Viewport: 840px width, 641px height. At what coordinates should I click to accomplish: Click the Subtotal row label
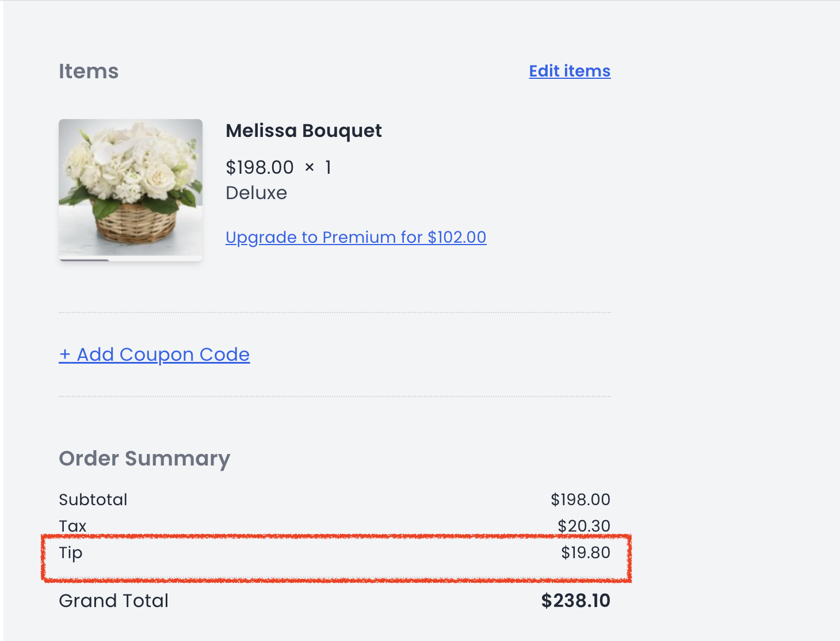coord(93,499)
